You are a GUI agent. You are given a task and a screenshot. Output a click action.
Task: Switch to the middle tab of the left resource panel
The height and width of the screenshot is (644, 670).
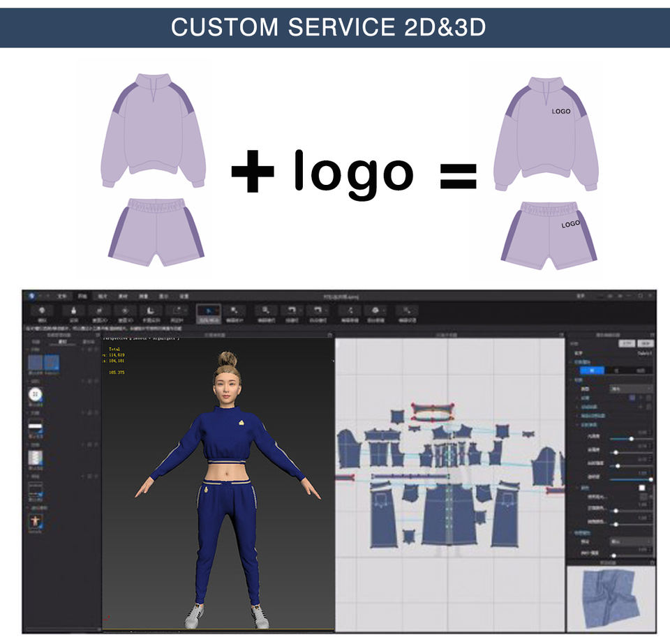pyautogui.click(x=62, y=342)
